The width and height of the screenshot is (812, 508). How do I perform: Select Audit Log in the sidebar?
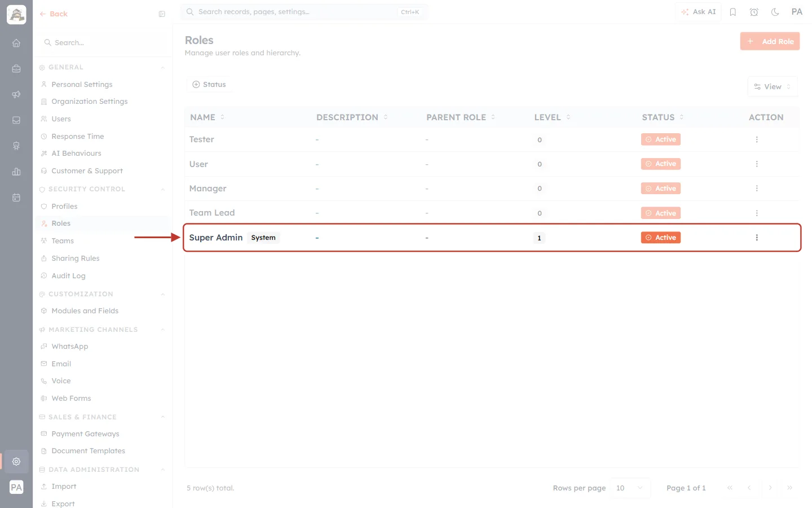(x=68, y=276)
